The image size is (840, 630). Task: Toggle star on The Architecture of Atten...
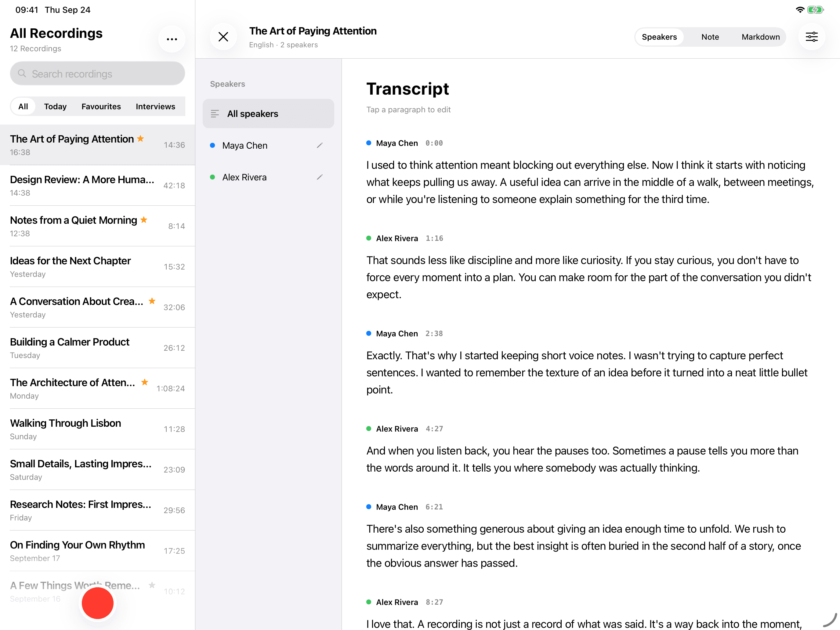pos(145,382)
